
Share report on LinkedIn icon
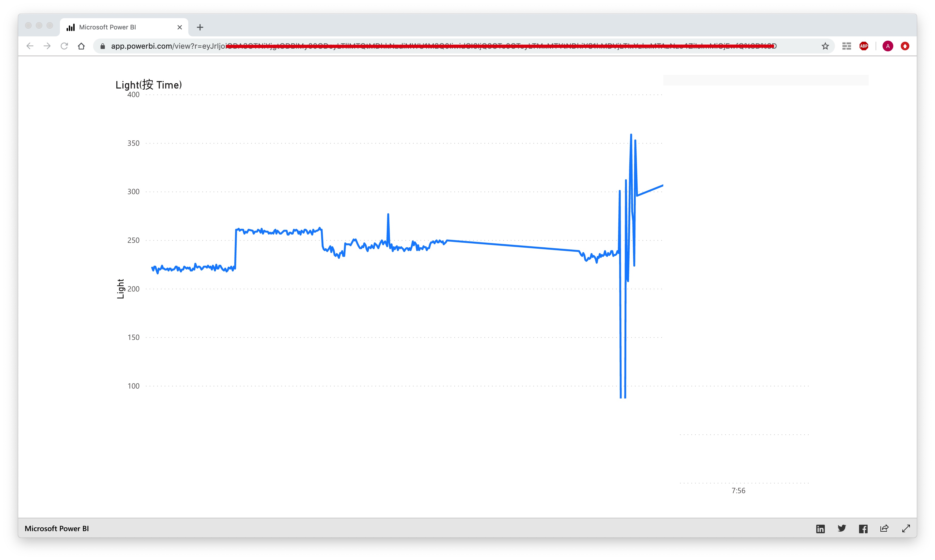click(820, 529)
